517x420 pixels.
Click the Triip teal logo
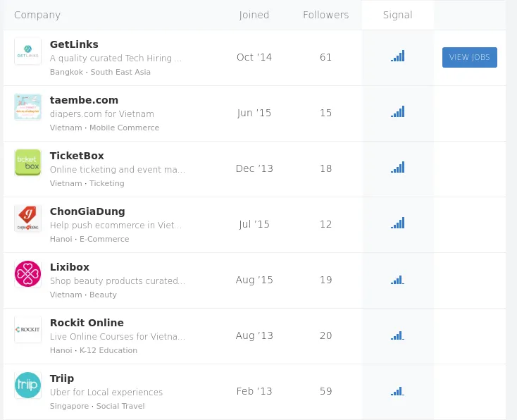pyautogui.click(x=27, y=385)
